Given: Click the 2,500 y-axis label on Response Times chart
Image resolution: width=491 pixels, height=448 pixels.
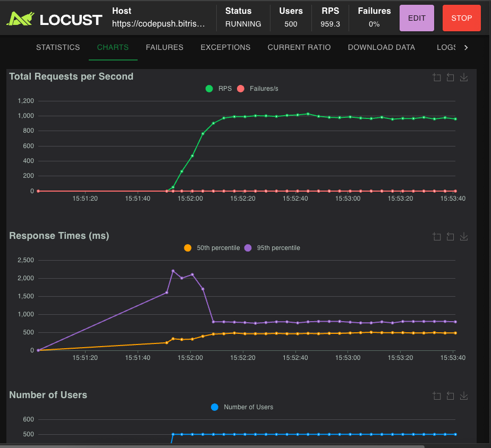Looking at the screenshot, I should (x=26, y=260).
